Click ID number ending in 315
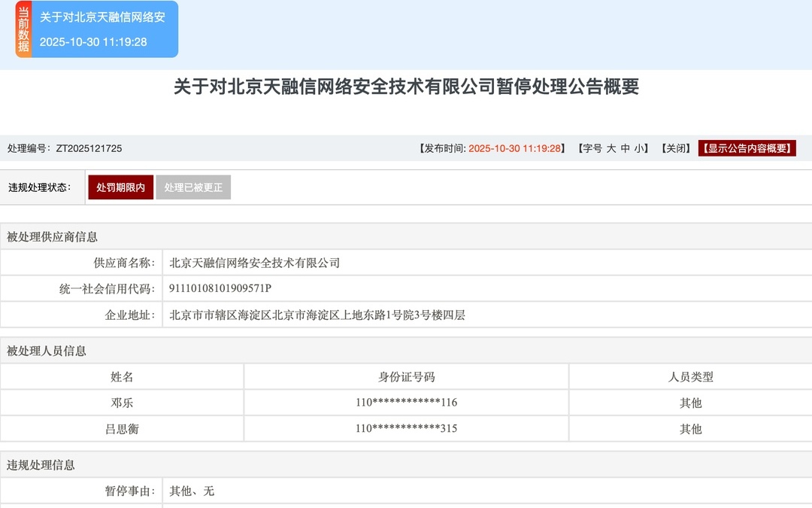The height and width of the screenshot is (508, 812). tap(406, 428)
